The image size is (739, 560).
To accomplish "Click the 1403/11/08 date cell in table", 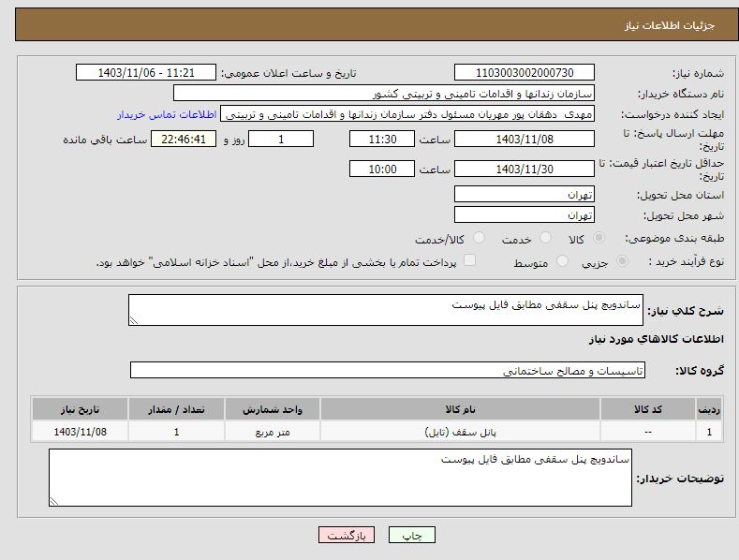I will tap(81, 432).
